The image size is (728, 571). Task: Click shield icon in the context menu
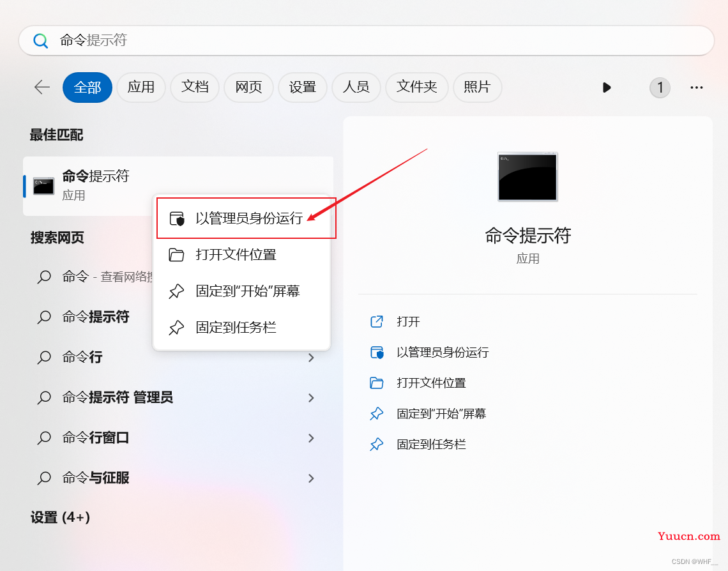coord(177,218)
